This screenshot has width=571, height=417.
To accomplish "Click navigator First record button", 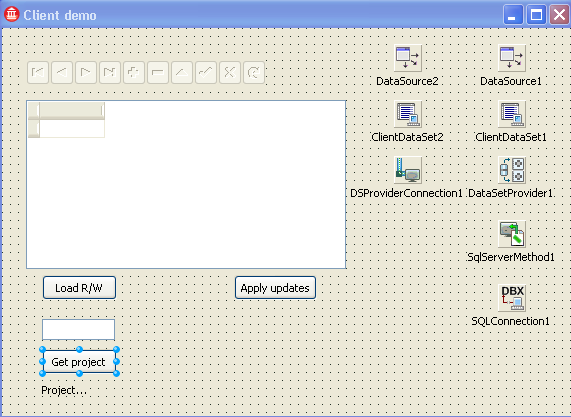I will coord(38,72).
